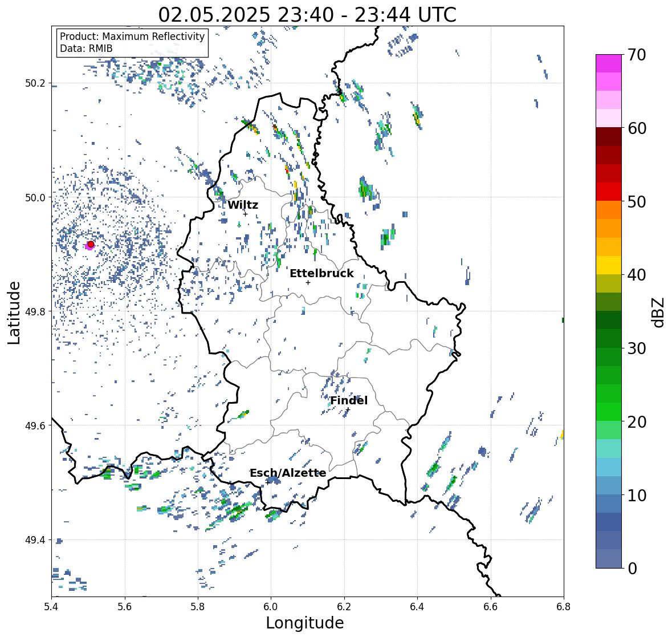This screenshot has width=672, height=637.
Task: Click the cross marker below the Ettelbruck label
Action: pos(308,282)
